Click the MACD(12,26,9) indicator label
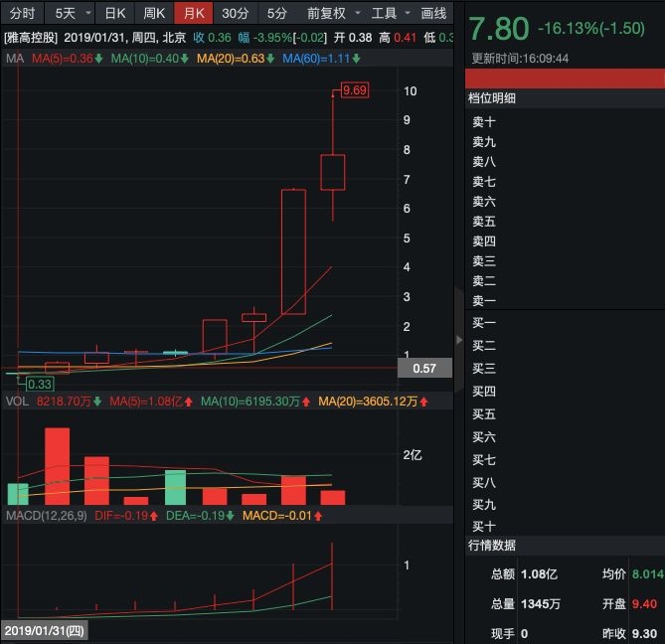Viewport: 665px width, 644px height. 47,516
